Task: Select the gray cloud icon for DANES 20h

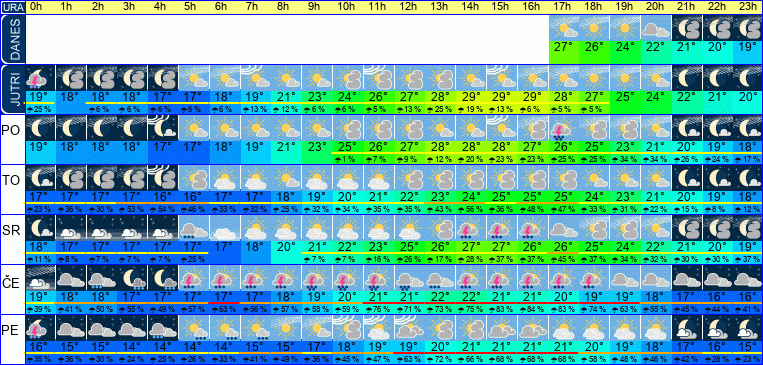Action: pyautogui.click(x=656, y=28)
